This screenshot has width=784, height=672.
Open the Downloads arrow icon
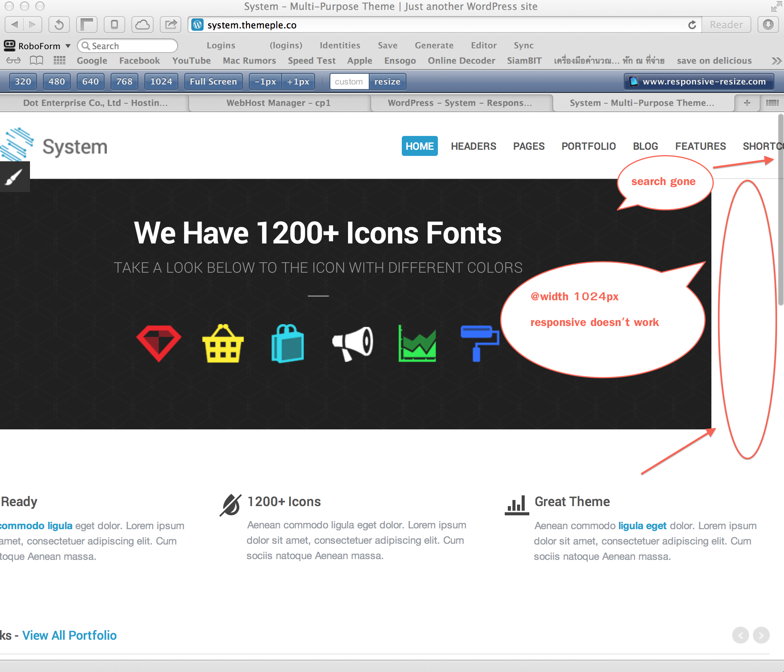pyautogui.click(x=768, y=25)
